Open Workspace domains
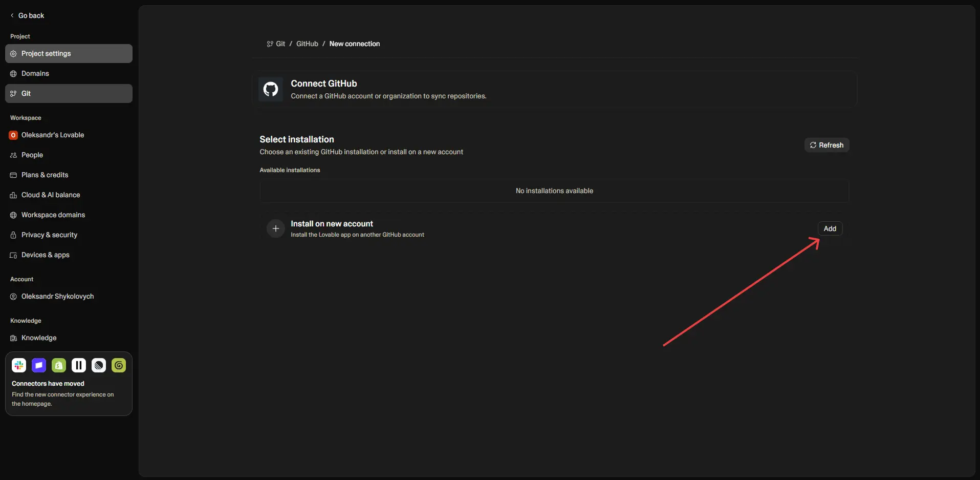Viewport: 980px width, 480px height. 69,215
